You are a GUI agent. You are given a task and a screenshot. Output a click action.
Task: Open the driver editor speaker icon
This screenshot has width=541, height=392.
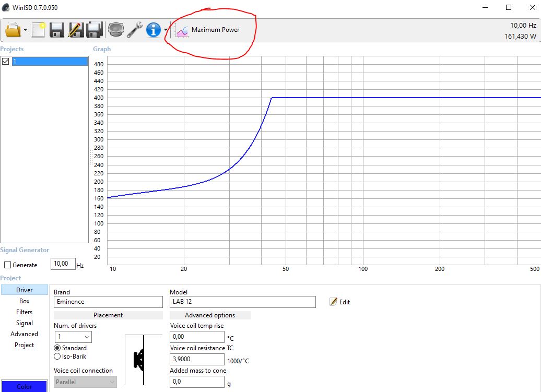tap(116, 30)
